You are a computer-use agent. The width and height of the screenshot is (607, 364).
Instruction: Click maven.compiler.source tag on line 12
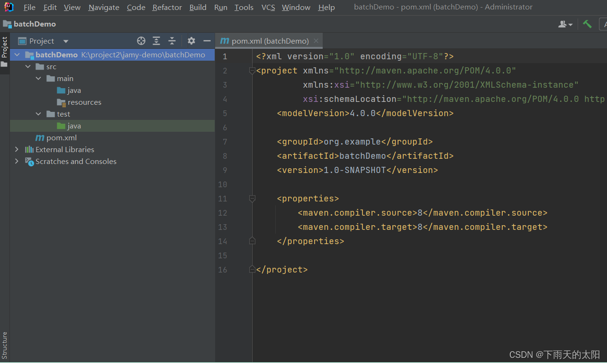click(x=360, y=213)
